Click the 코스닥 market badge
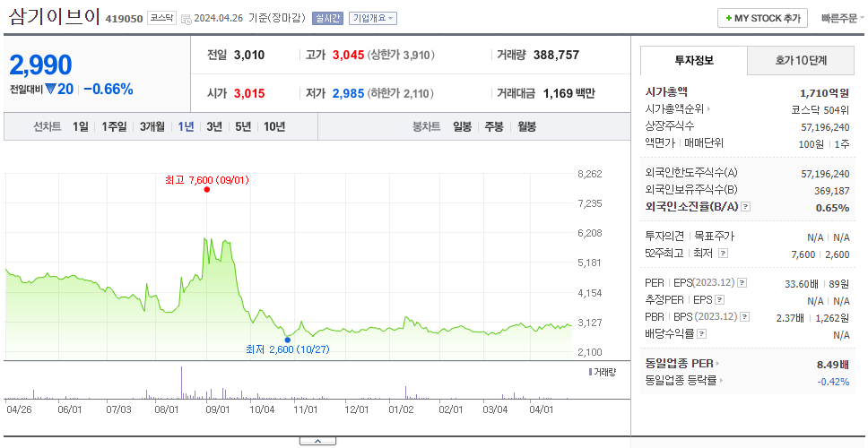This screenshot has height=448, width=868. point(161,18)
